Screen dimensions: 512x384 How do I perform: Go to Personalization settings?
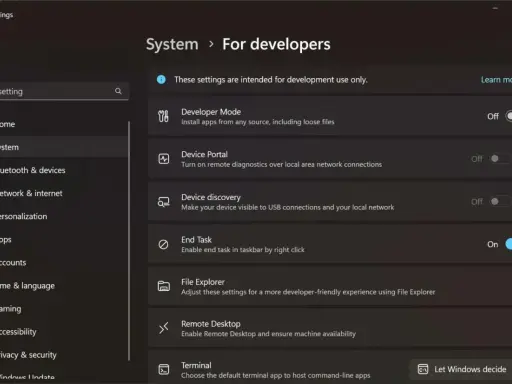(x=63, y=216)
